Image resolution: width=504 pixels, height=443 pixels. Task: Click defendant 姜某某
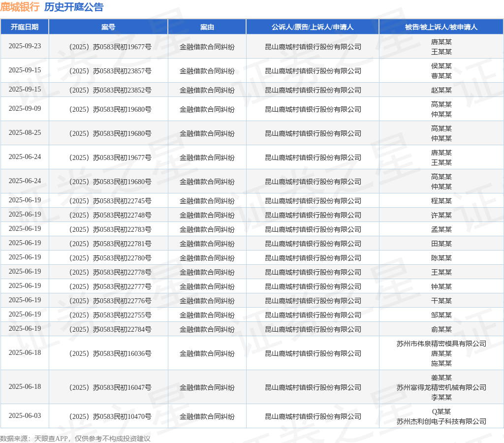click(x=441, y=378)
